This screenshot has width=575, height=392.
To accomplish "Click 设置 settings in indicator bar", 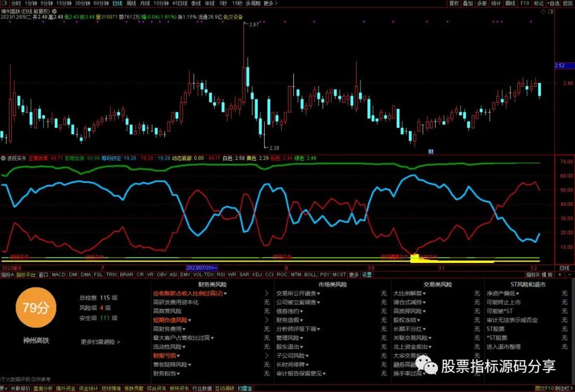I will point(367,274).
